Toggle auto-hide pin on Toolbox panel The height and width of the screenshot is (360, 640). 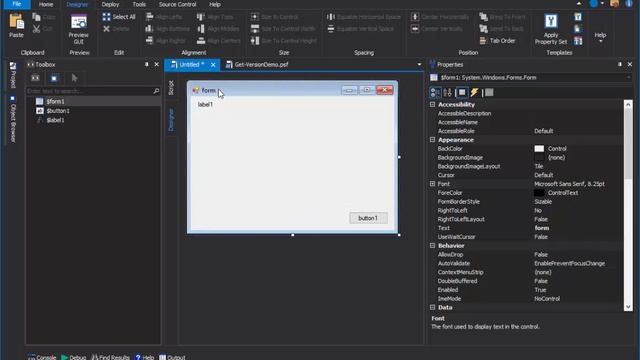[x=147, y=64]
